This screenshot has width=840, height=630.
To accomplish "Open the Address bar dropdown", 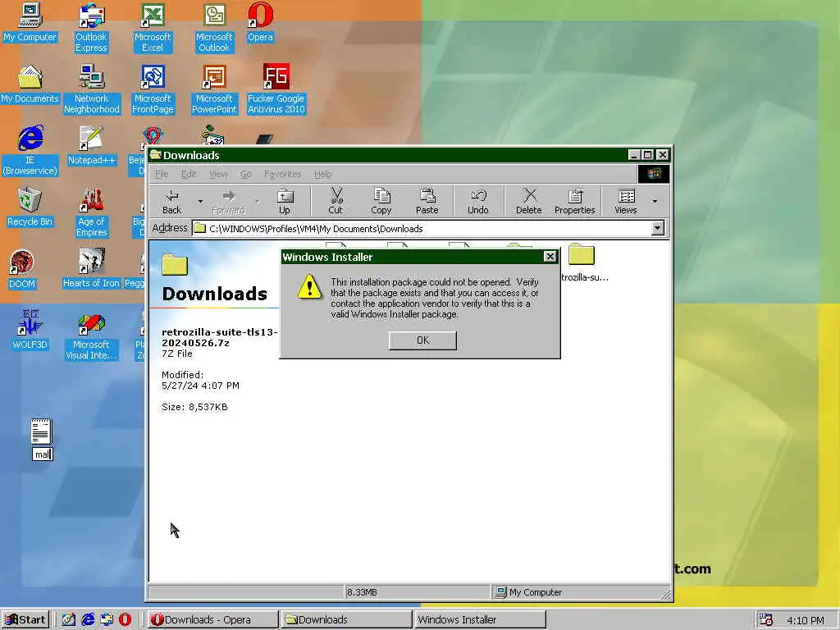I will point(657,229).
